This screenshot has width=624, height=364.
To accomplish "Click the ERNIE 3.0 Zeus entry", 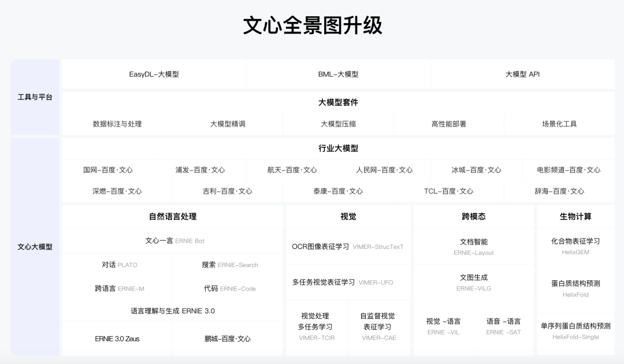I will tap(116, 337).
